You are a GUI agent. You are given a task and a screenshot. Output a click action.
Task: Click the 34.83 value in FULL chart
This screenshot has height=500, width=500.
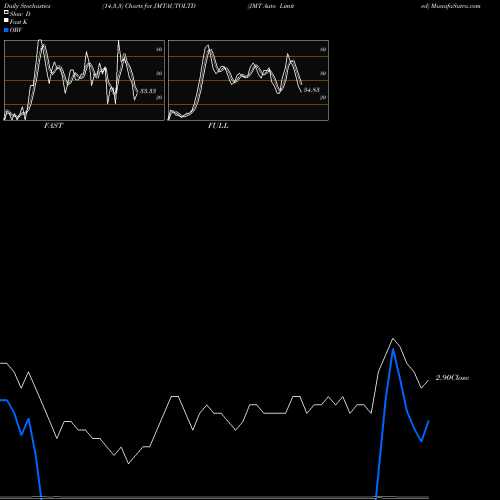pyautogui.click(x=312, y=90)
